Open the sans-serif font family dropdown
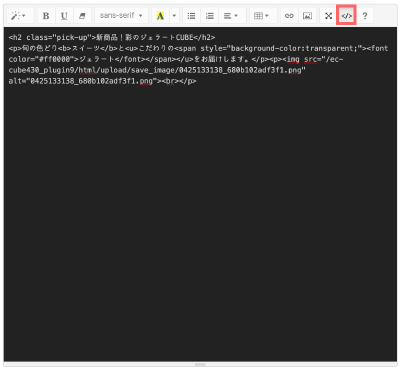 121,16
